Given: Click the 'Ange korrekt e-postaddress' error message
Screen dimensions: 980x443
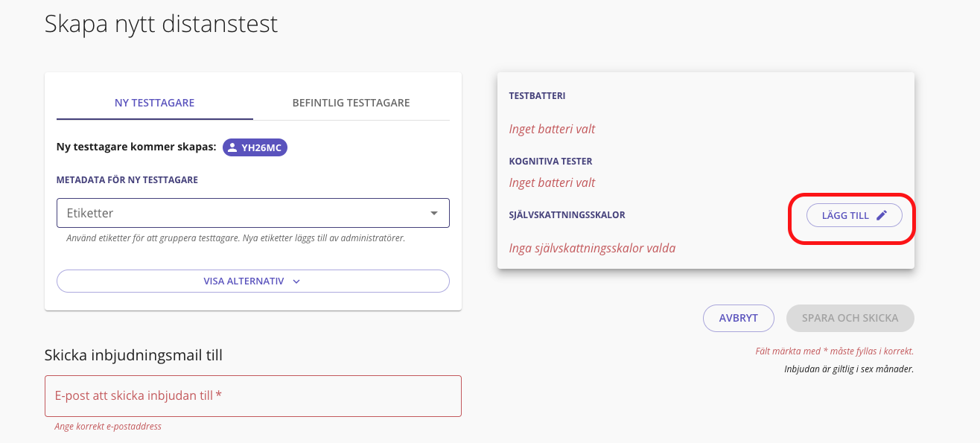Looking at the screenshot, I should pyautogui.click(x=108, y=427).
